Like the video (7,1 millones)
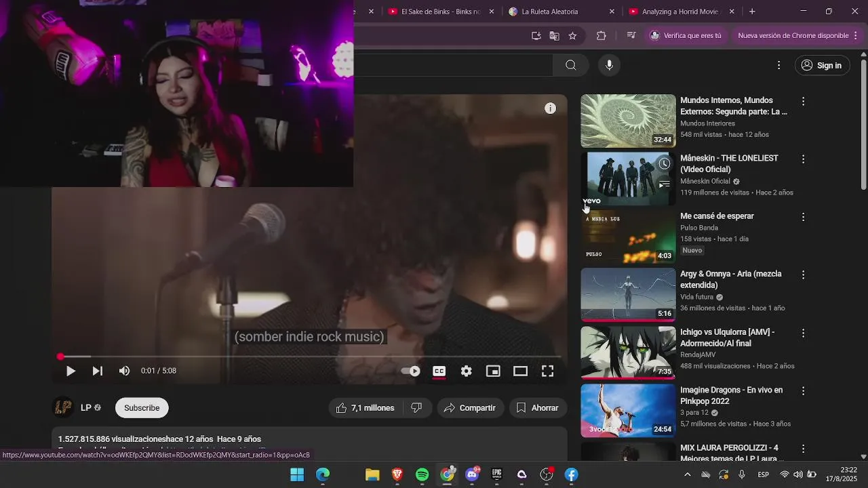The width and height of the screenshot is (868, 488). point(366,408)
